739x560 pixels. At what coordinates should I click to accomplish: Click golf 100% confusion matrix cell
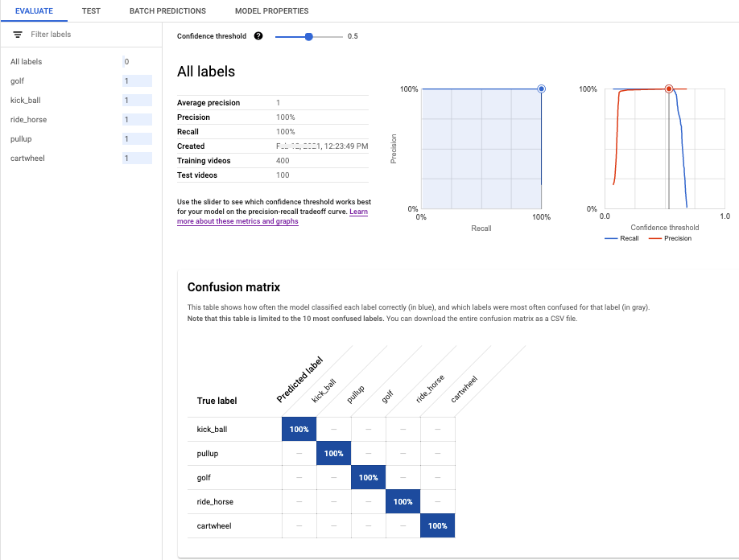pos(368,478)
